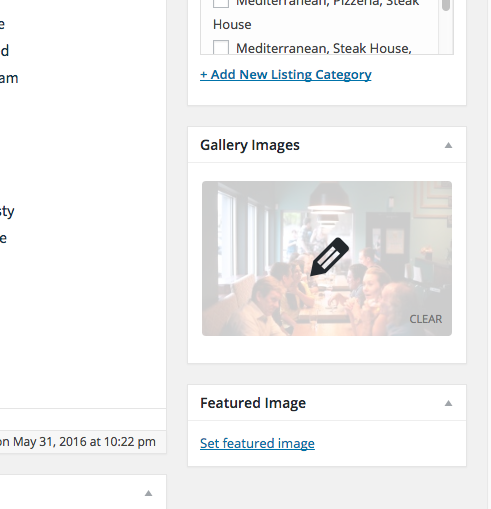Select the Mediterranean, Steak House label text

[324, 48]
